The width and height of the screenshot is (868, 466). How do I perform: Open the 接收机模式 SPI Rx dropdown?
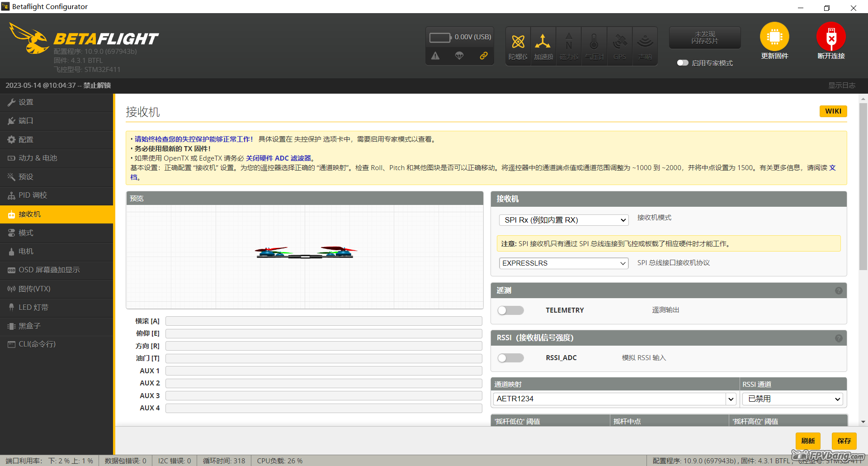point(564,220)
